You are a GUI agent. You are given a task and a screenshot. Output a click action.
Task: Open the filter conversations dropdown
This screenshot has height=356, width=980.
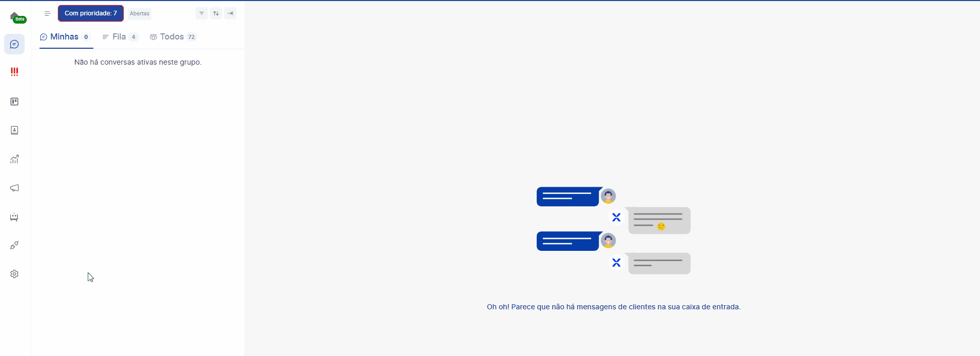click(x=202, y=13)
